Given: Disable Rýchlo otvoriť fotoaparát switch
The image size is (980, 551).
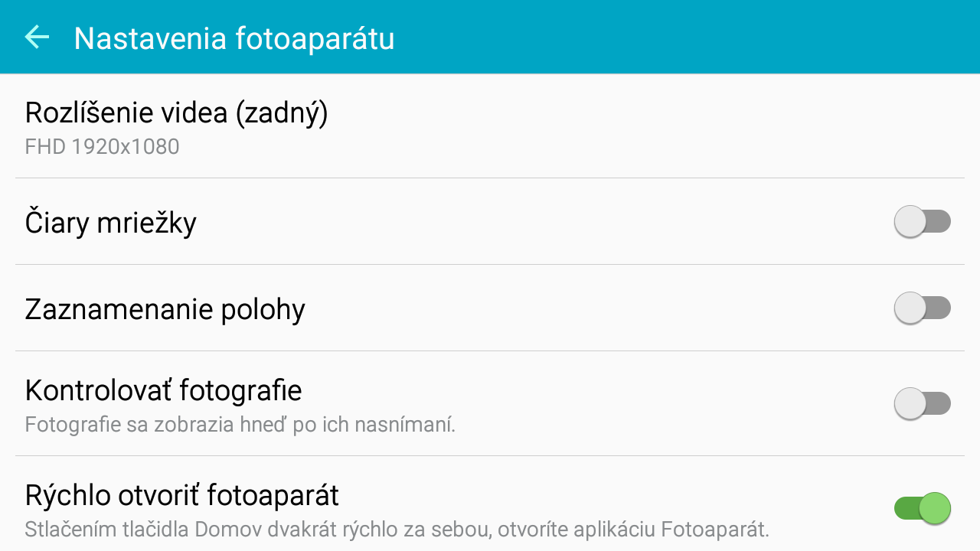Looking at the screenshot, I should tap(923, 508).
